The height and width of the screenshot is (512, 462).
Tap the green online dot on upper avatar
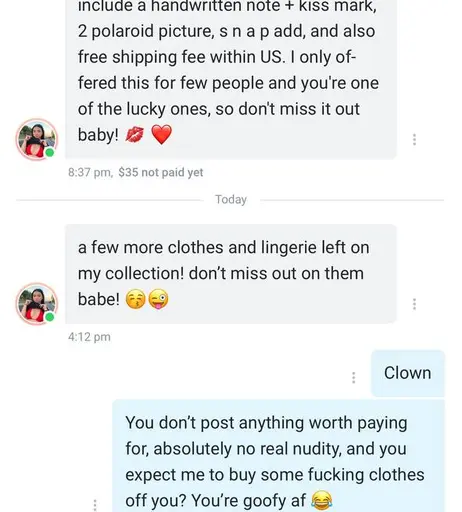[x=50, y=153]
